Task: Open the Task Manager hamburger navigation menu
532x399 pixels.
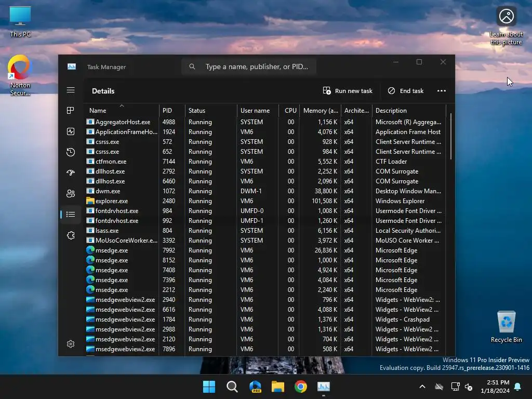Action: click(71, 90)
